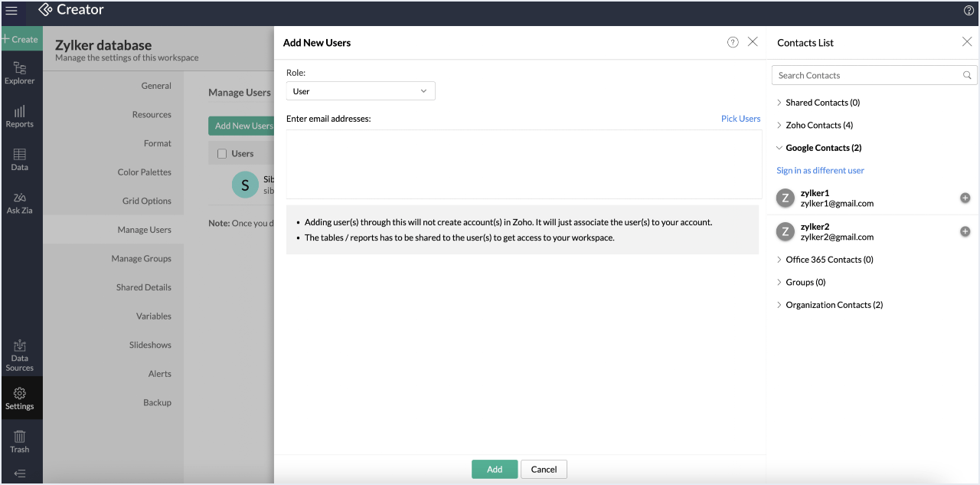Viewport: 980px width, 485px height.
Task: Click the green Add New Users button
Action: coord(241,126)
